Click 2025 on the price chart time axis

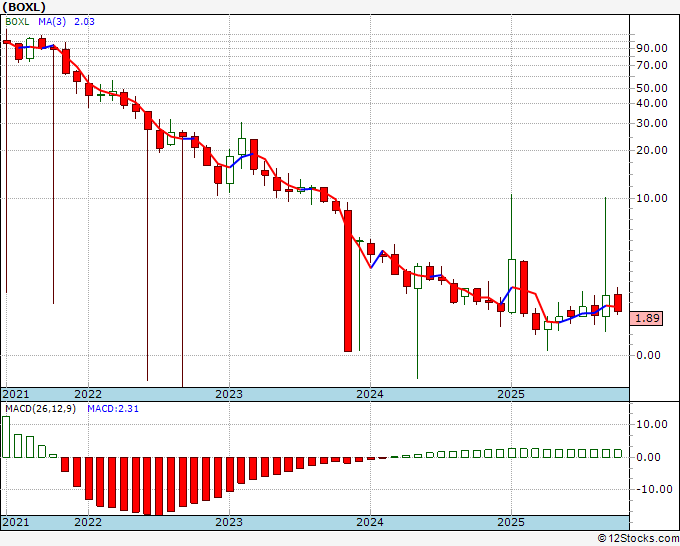511,394
